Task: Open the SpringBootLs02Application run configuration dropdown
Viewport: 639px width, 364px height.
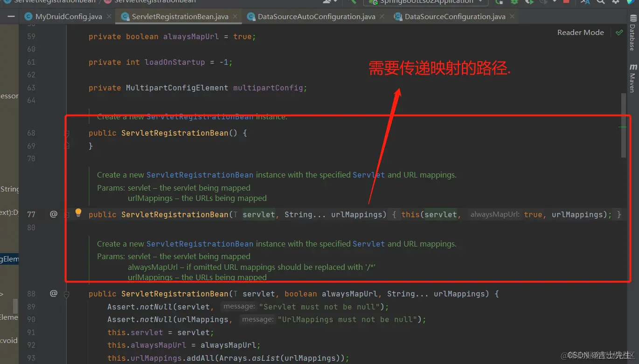Action: [x=426, y=2]
